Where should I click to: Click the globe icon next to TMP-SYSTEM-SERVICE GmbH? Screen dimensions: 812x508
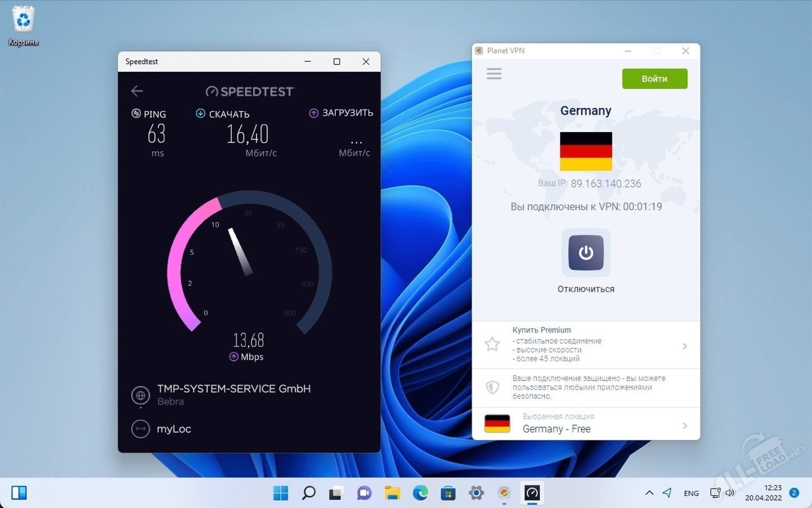(x=140, y=395)
